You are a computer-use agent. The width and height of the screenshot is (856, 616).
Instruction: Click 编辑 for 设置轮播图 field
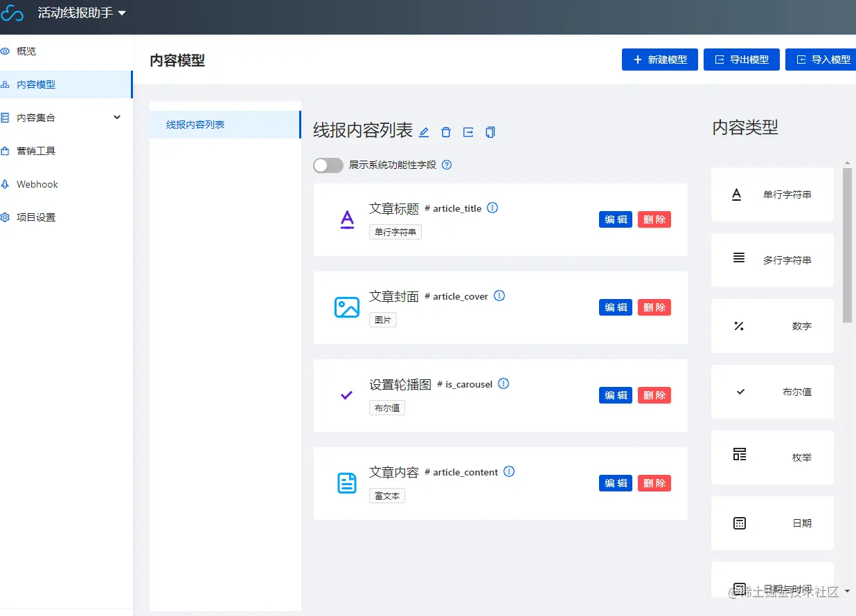click(x=616, y=395)
